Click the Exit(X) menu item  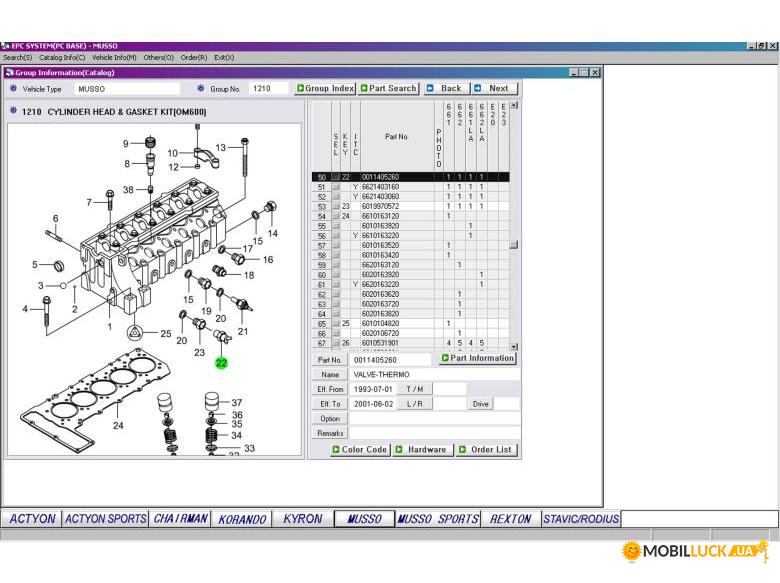point(224,58)
